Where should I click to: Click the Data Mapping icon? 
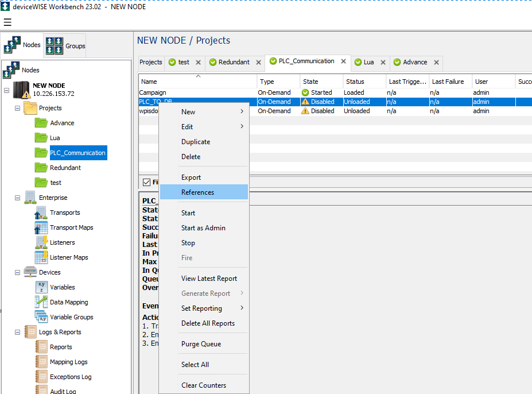(x=41, y=303)
